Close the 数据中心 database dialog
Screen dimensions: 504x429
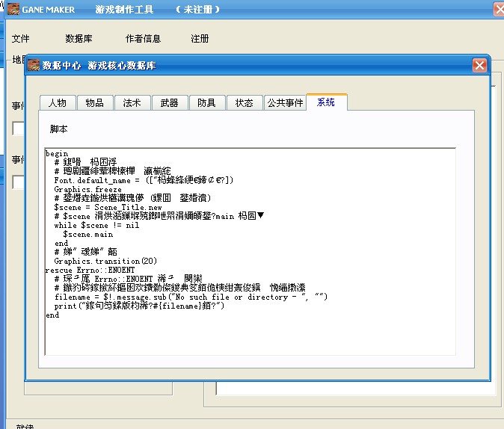[479, 66]
